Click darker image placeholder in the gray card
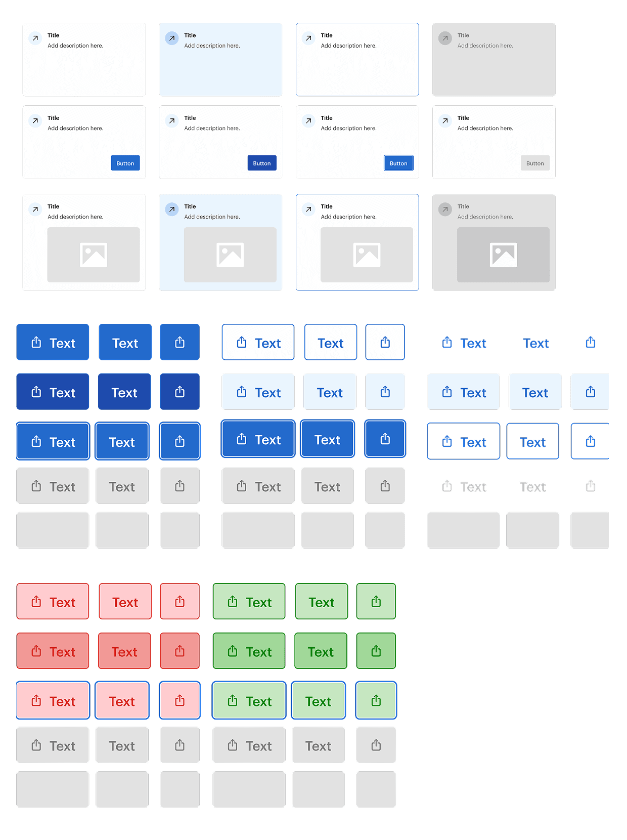The width and height of the screenshot is (627, 840). pos(503,255)
